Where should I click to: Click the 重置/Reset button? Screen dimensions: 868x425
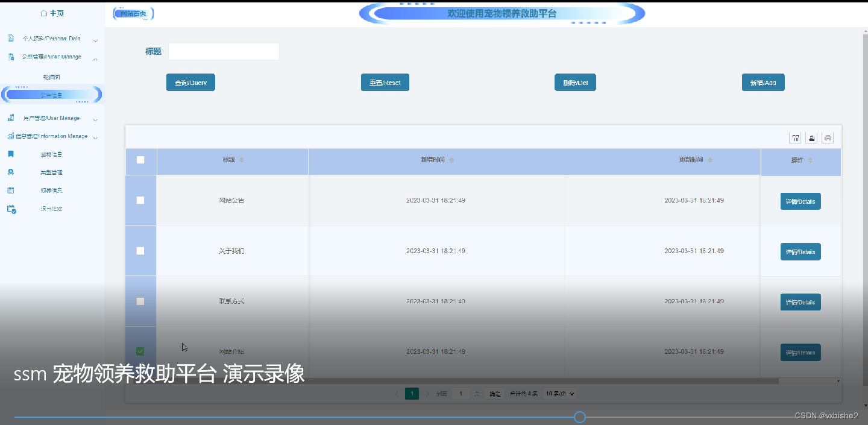pos(385,83)
